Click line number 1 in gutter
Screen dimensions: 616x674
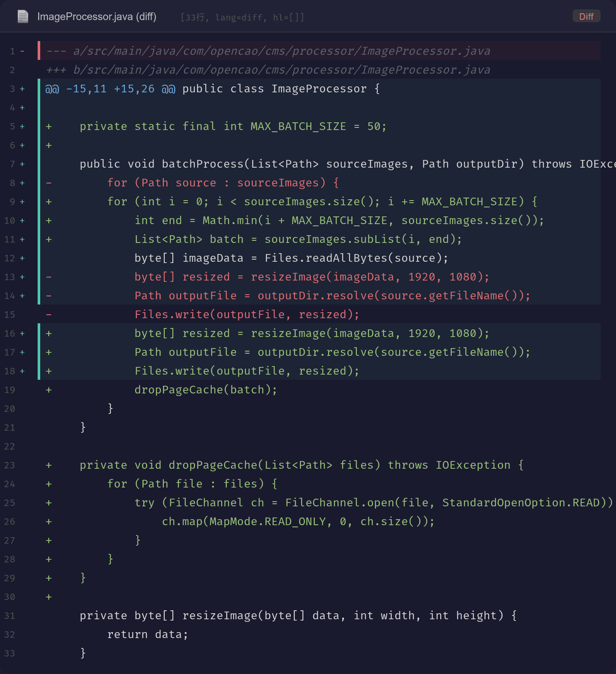12,51
